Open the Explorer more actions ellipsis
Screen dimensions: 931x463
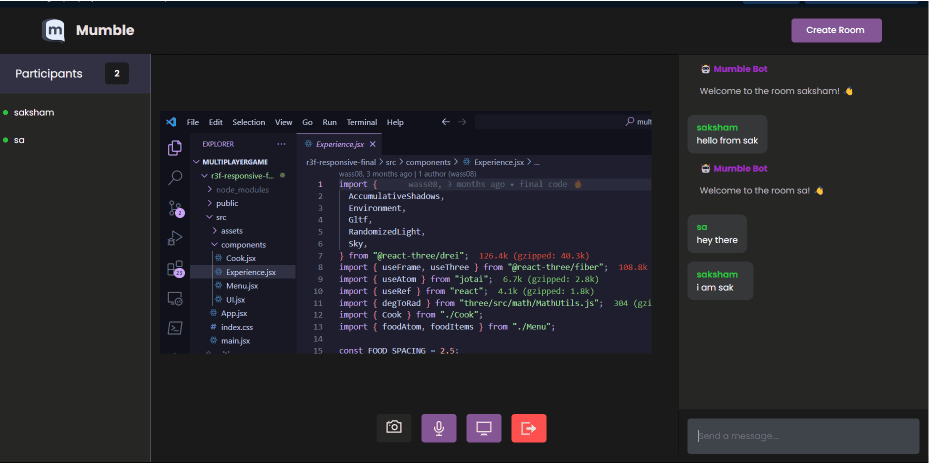[x=281, y=144]
